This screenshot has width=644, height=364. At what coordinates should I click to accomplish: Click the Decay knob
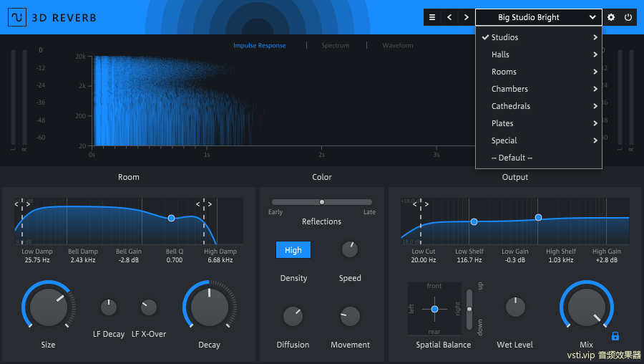210,307
